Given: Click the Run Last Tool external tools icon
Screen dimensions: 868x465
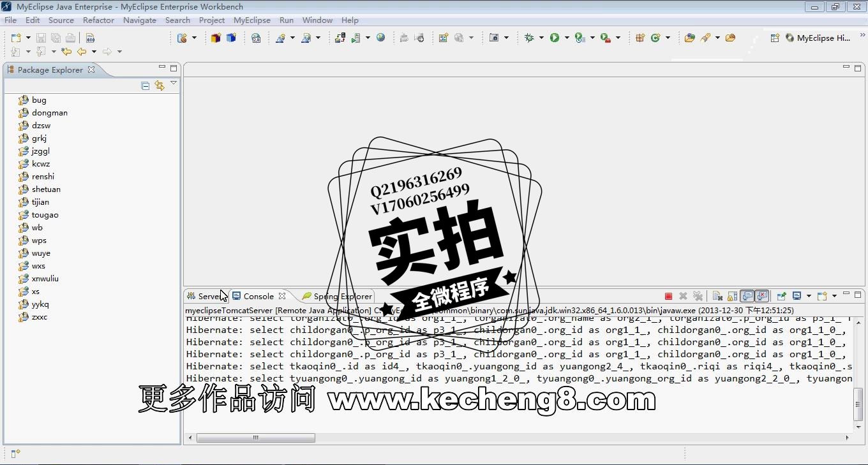Looking at the screenshot, I should point(605,38).
